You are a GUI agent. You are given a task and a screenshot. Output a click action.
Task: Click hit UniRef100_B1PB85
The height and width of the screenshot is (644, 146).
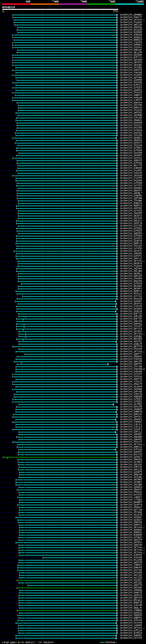[x=131, y=32]
